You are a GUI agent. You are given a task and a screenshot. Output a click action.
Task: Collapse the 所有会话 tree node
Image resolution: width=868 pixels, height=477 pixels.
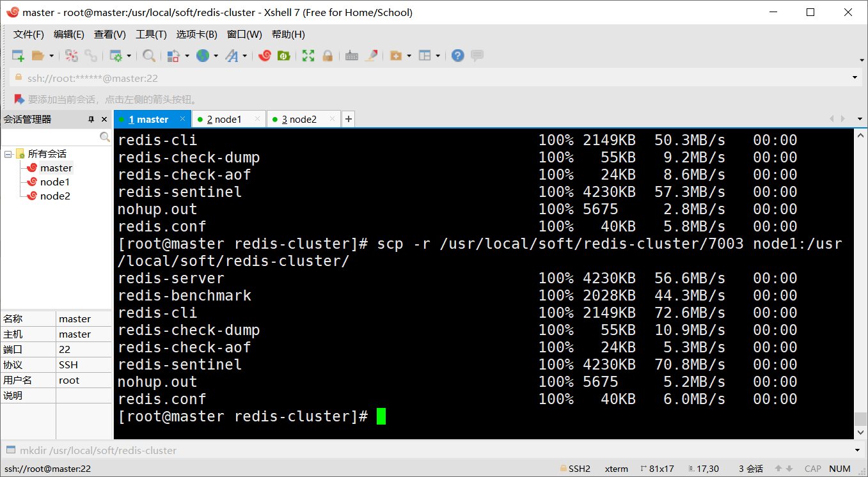pos(8,154)
